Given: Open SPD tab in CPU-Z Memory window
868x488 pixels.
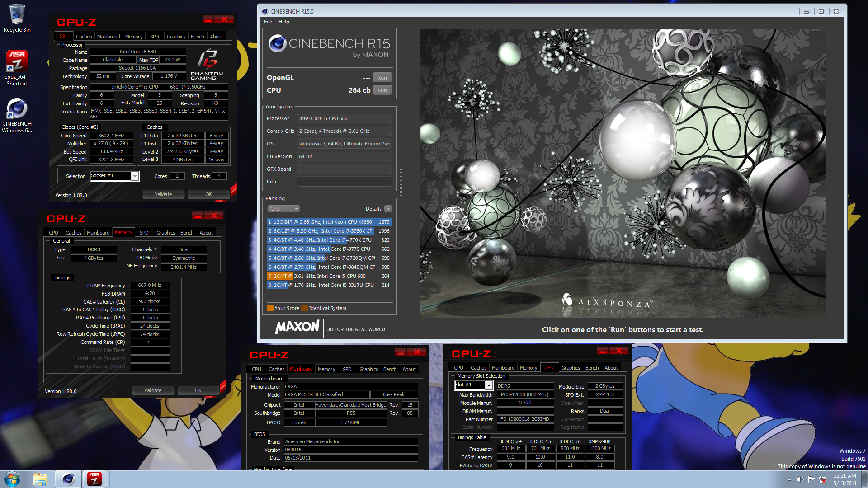Looking at the screenshot, I should coord(144,233).
